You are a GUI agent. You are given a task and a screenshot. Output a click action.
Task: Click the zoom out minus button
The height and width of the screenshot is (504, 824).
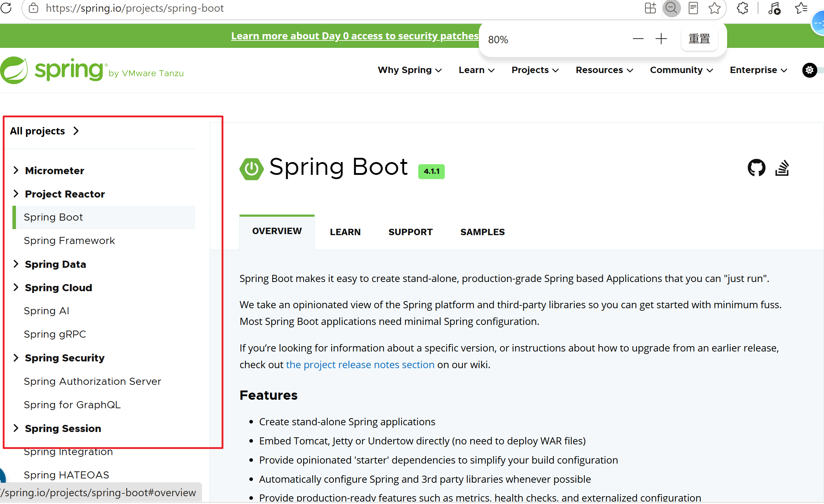click(x=638, y=39)
